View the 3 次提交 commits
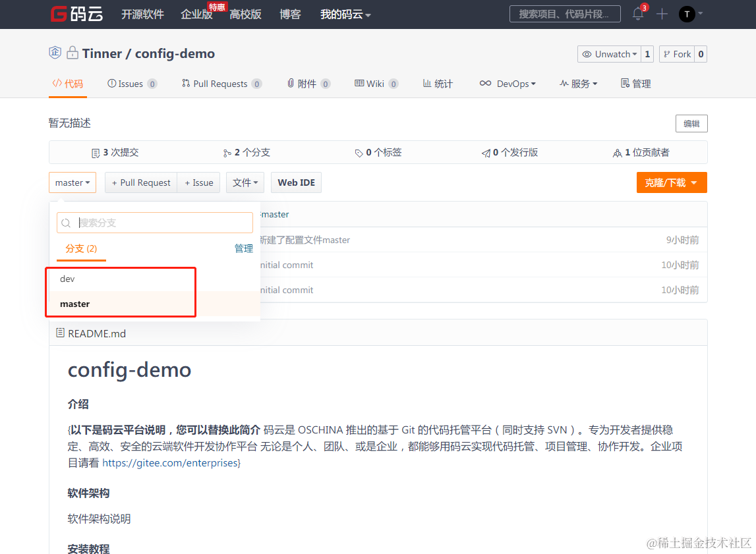 coord(115,152)
